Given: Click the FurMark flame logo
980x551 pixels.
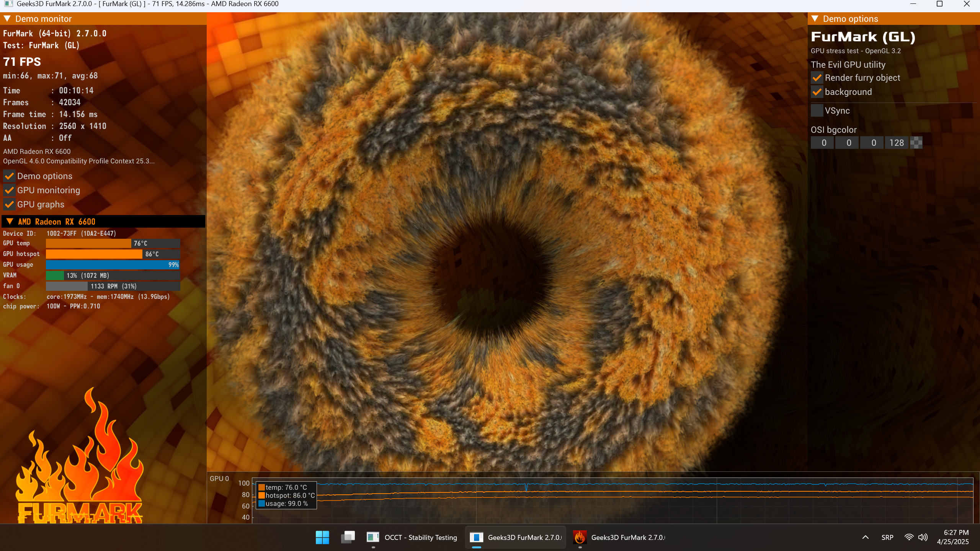Looking at the screenshot, I should [x=80, y=455].
